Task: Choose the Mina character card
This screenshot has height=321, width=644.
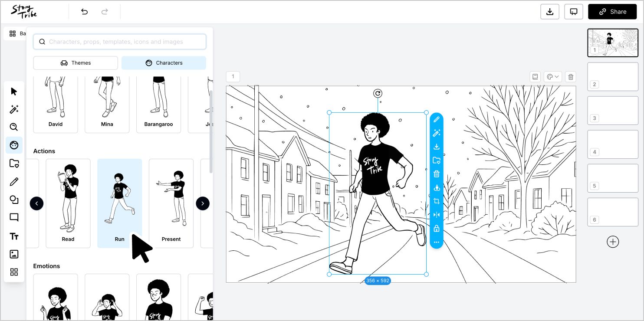Action: pyautogui.click(x=107, y=105)
